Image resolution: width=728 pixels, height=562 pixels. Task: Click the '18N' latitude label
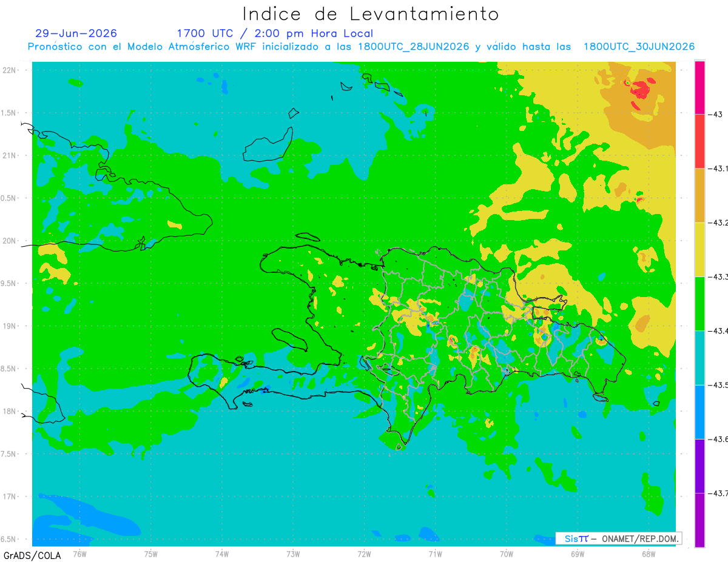tap(9, 411)
